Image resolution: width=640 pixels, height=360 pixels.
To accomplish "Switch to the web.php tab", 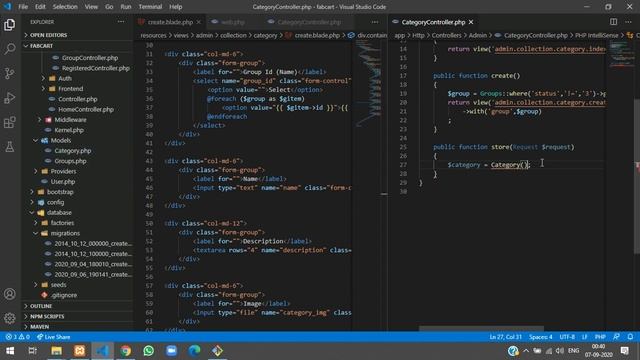I will (x=233, y=22).
